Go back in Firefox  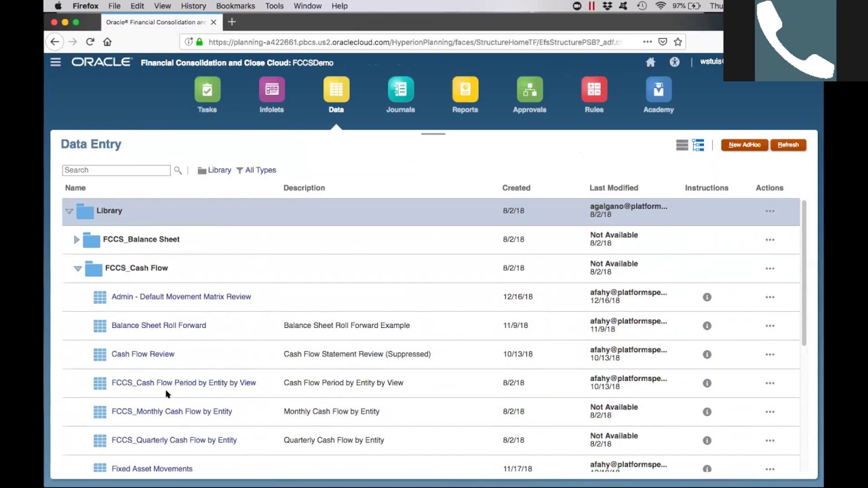click(55, 42)
